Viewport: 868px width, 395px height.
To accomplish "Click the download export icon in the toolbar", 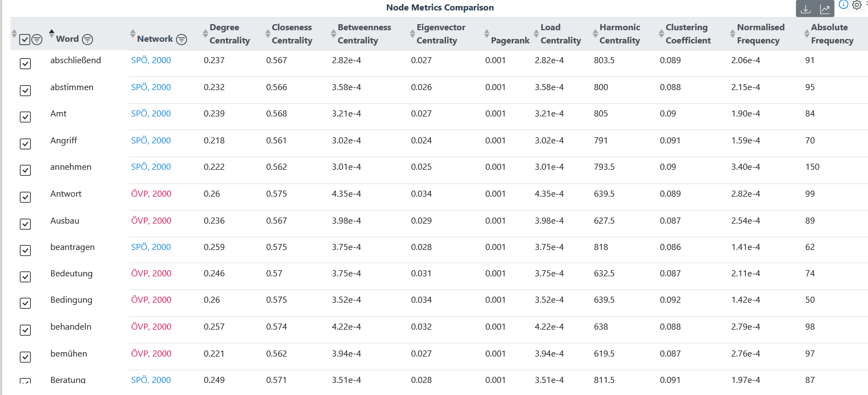I will pos(805,10).
